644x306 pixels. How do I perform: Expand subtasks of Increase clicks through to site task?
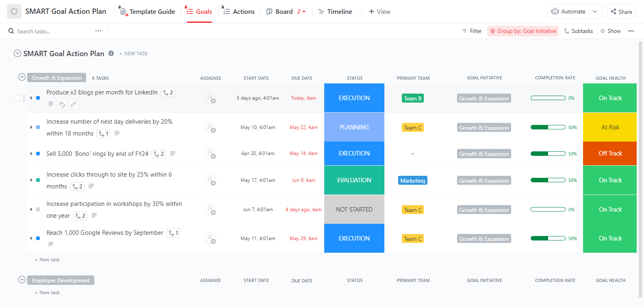(31, 180)
